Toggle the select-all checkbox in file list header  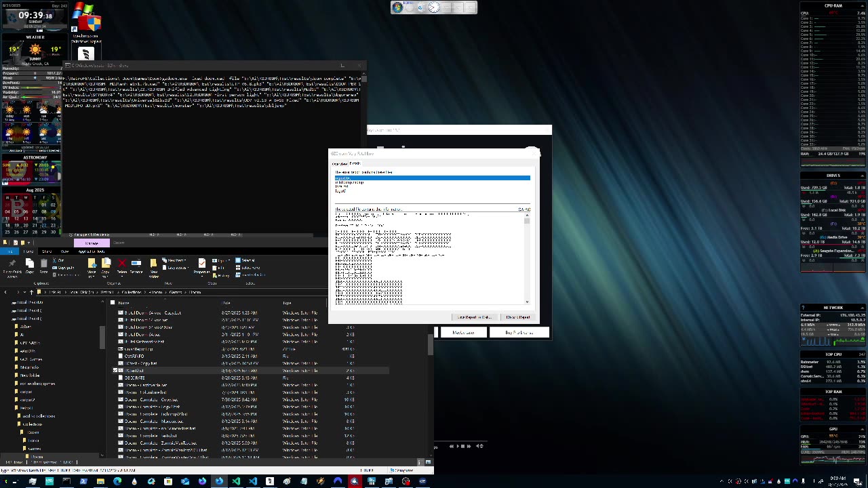click(x=113, y=302)
